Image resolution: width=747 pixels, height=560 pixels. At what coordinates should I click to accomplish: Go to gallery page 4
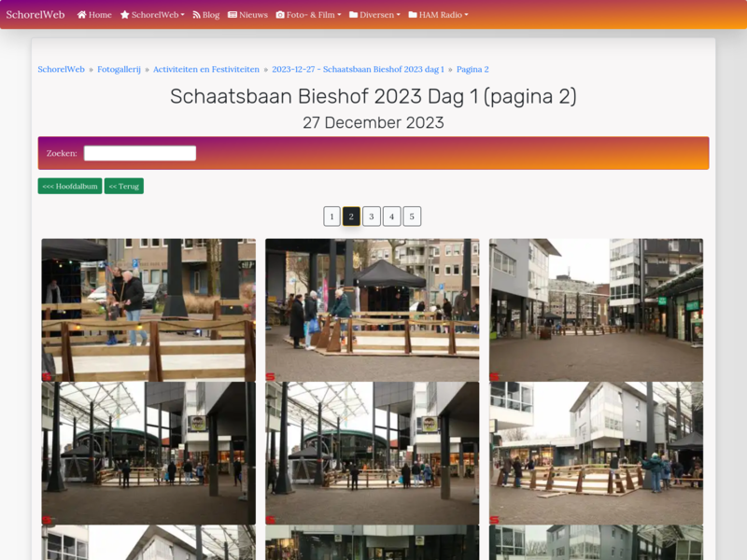391,217
